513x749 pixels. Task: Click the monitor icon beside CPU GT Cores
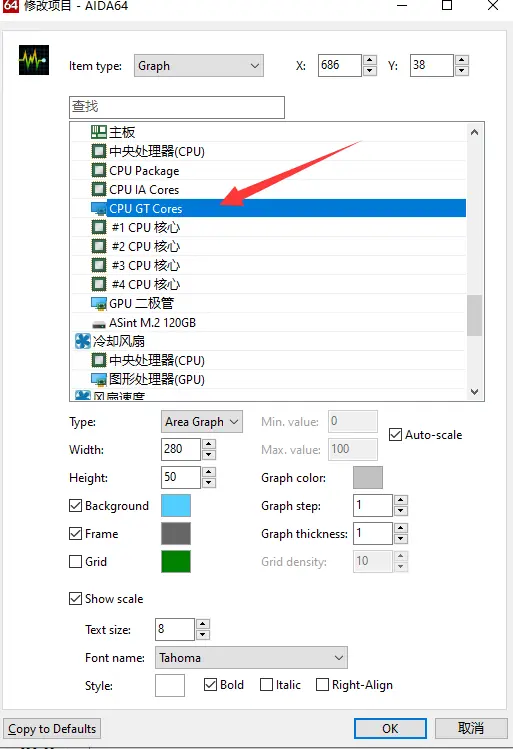point(99,208)
